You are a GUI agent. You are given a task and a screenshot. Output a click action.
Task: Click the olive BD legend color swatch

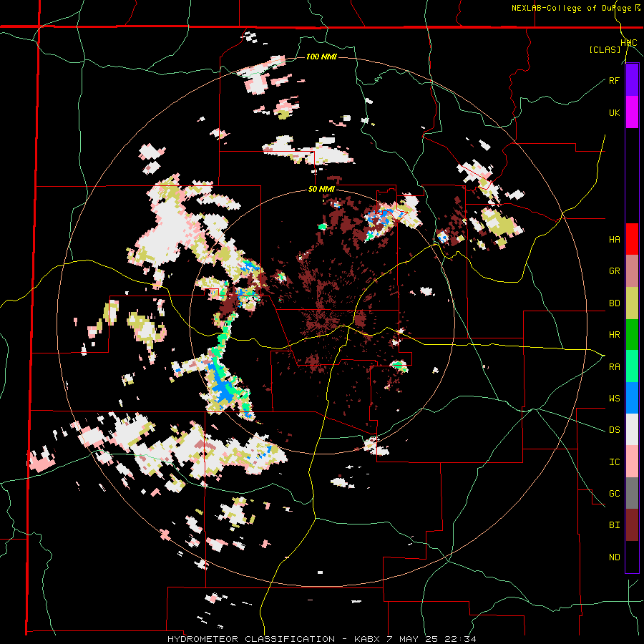[632, 303]
